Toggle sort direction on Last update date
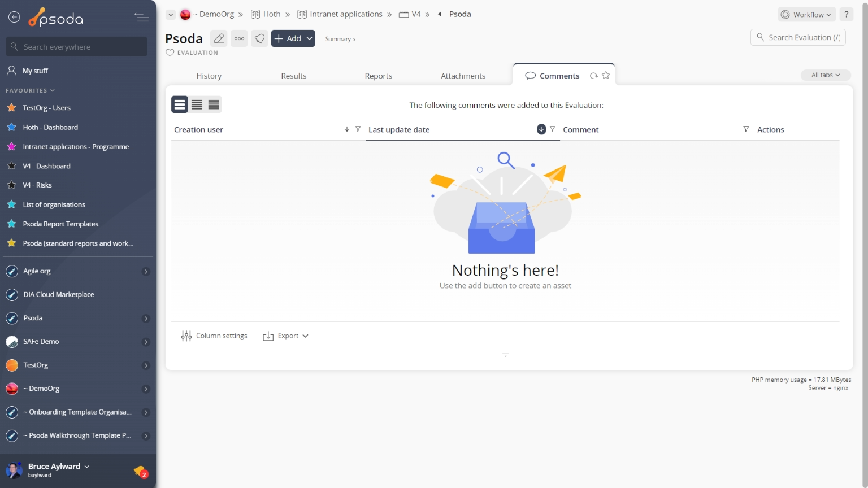The image size is (868, 488). point(541,129)
